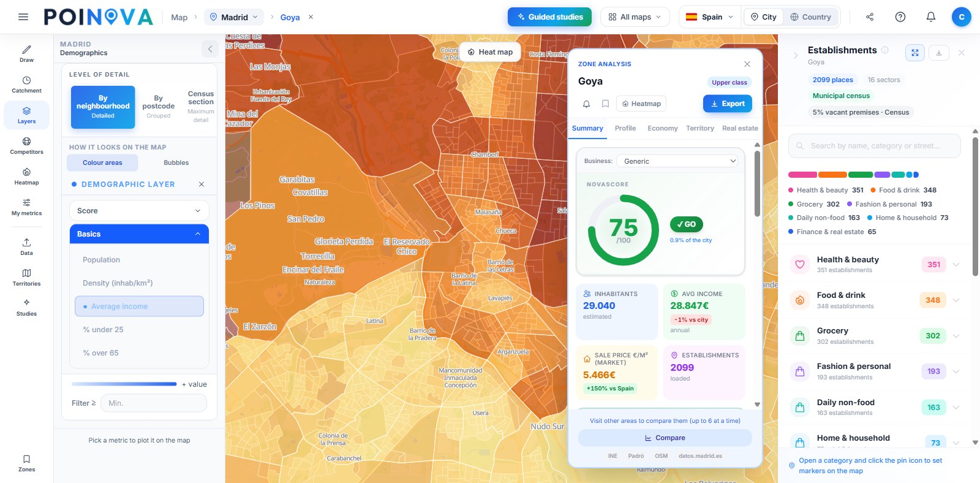
Task: Open the hamburger menu
Action: tap(23, 17)
